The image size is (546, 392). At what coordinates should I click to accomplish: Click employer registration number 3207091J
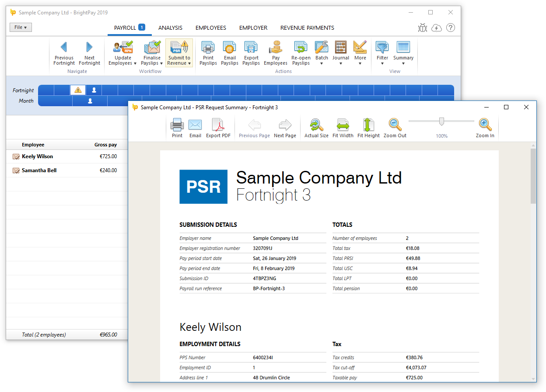262,248
